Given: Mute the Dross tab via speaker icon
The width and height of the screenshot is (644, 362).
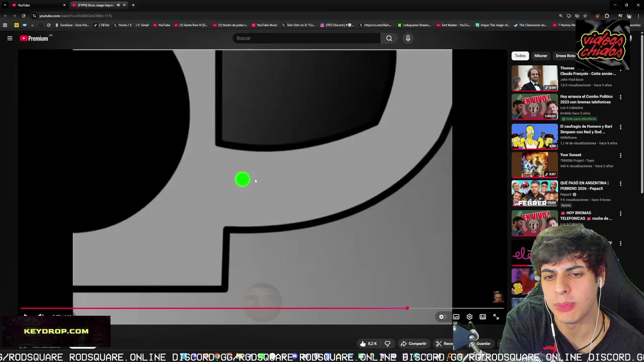Looking at the screenshot, I should 118,5.
